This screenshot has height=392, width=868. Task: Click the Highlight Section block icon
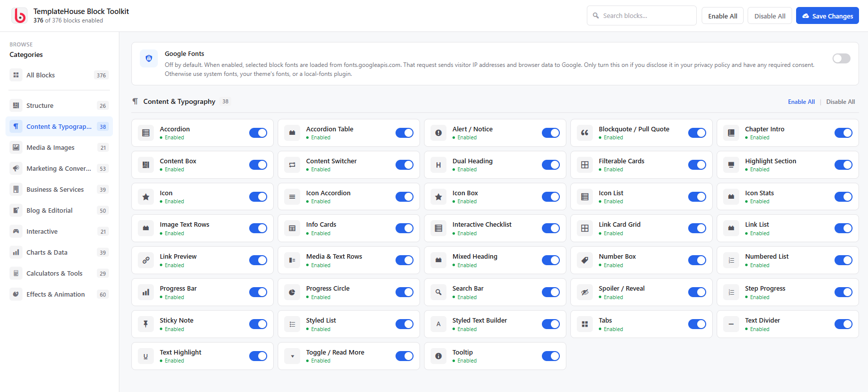pyautogui.click(x=731, y=165)
